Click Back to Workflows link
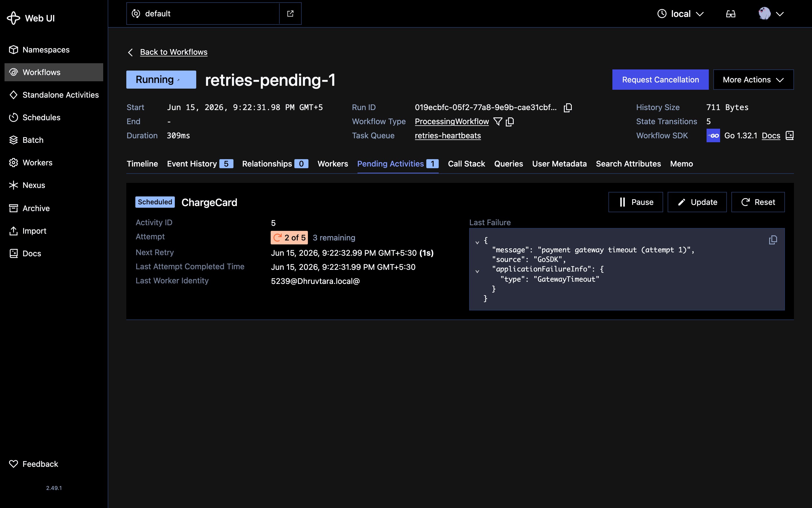 tap(173, 52)
